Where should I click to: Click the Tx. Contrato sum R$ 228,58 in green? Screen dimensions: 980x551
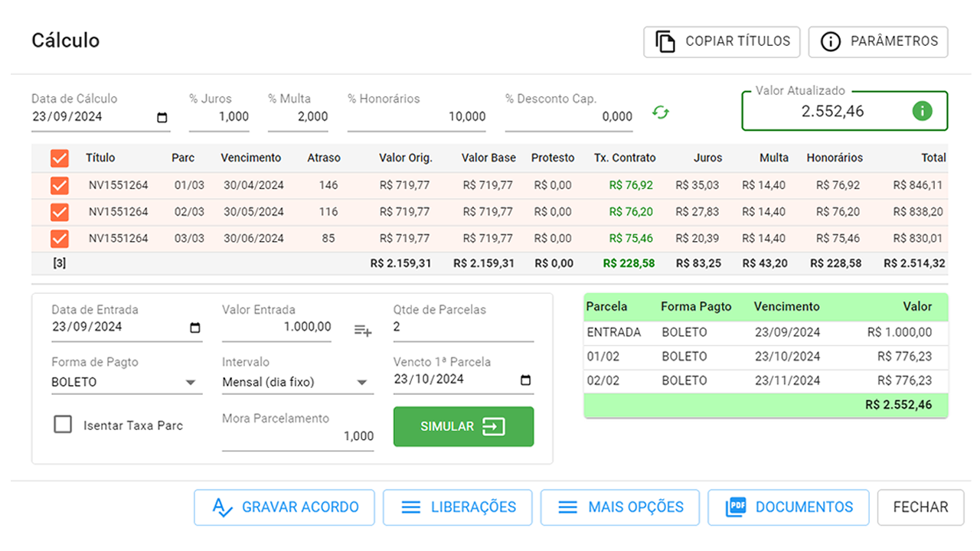[629, 264]
